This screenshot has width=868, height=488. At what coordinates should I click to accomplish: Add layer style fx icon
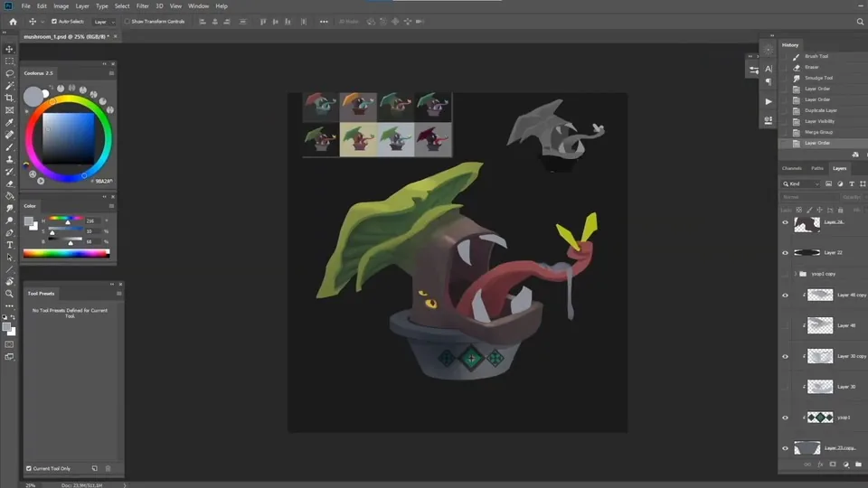click(x=820, y=465)
